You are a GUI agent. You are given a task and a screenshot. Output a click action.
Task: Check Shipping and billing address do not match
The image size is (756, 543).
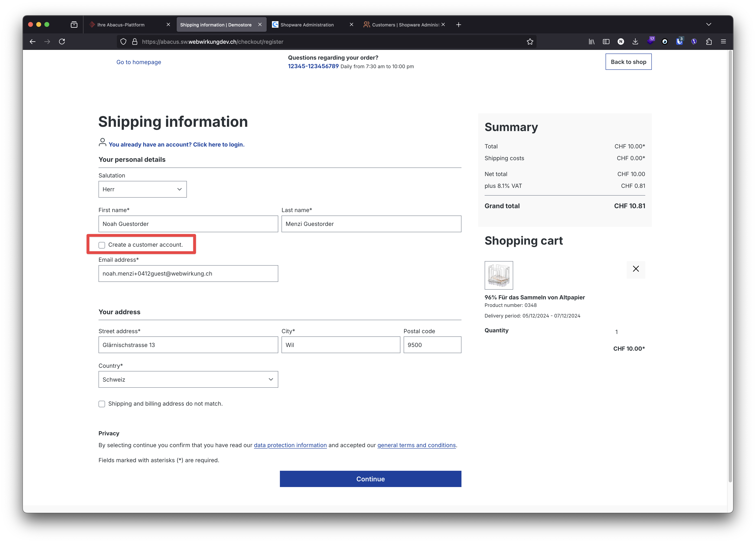(x=102, y=404)
